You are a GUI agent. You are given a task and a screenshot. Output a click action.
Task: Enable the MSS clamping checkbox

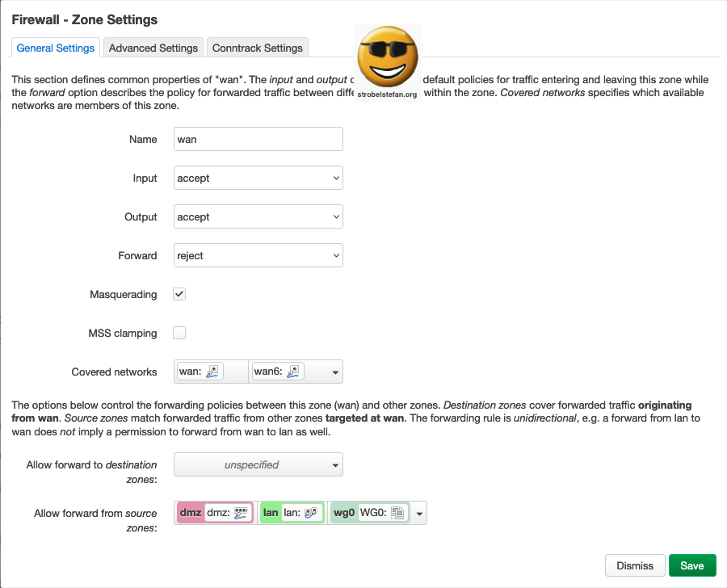179,333
